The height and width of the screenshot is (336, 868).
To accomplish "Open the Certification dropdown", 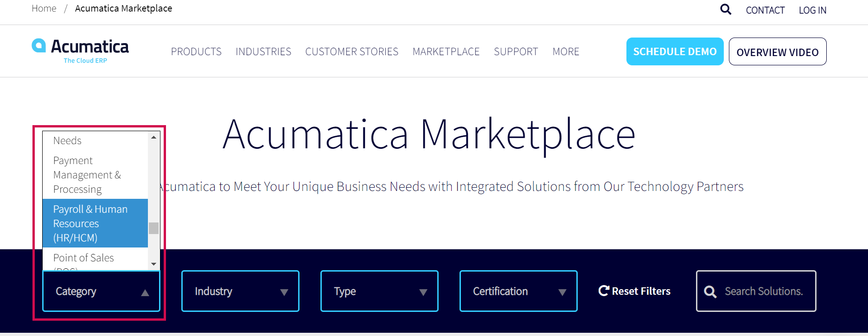I will tap(518, 291).
